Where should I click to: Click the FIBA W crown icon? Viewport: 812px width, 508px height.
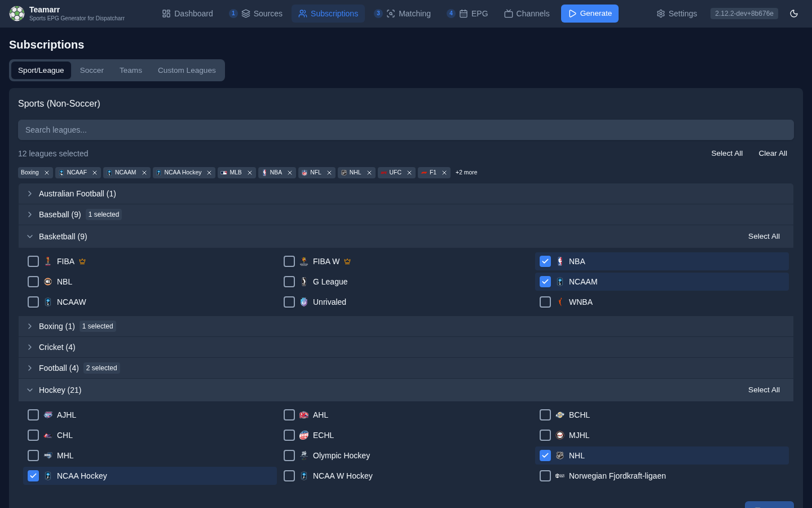347,261
